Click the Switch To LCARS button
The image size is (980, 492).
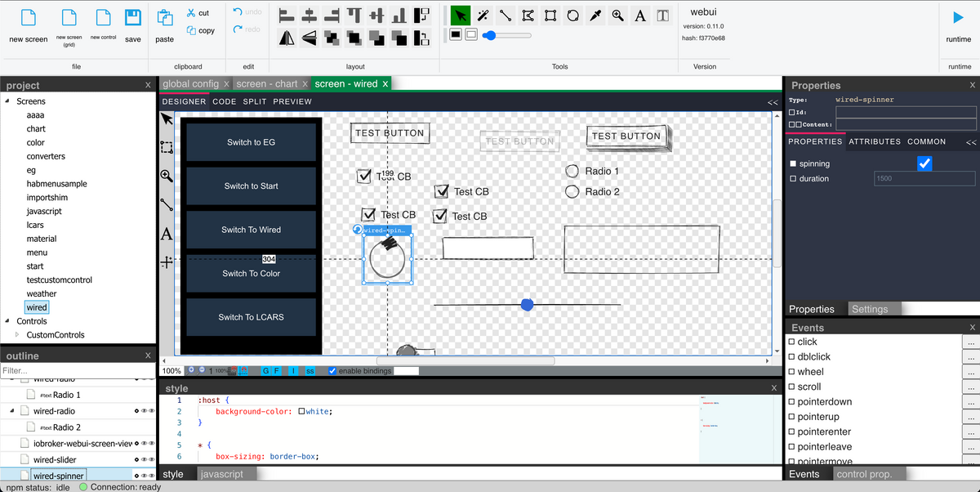pyautogui.click(x=252, y=317)
